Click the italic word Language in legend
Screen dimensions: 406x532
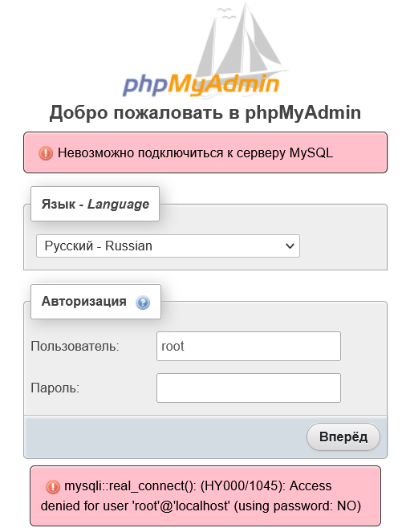pos(119,204)
